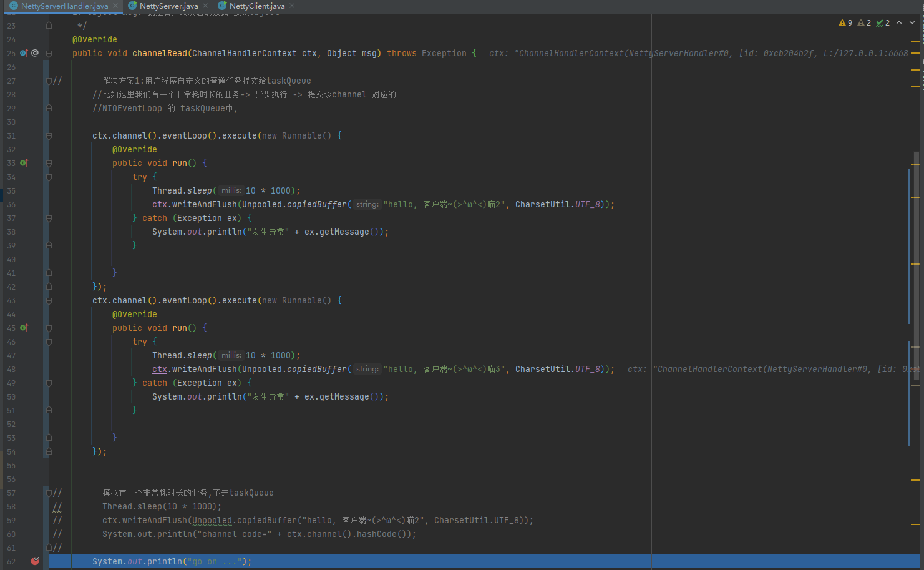The height and width of the screenshot is (570, 924).
Task: Click the underlined ctx variable on line 48
Action: 160,369
